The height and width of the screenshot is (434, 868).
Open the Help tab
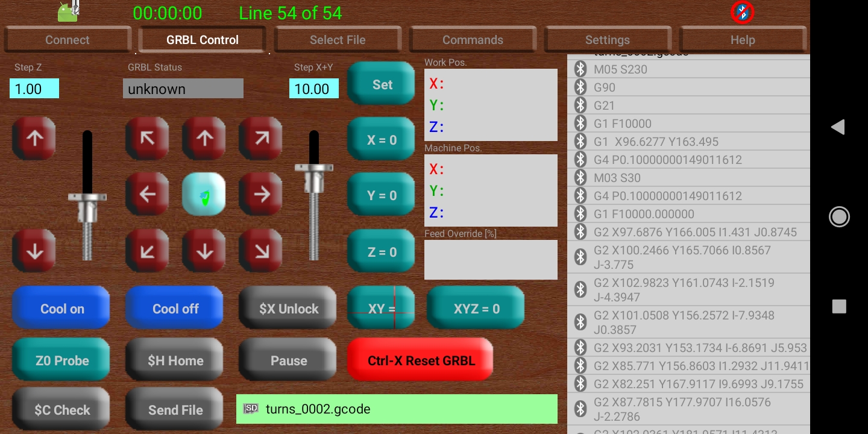(x=743, y=40)
